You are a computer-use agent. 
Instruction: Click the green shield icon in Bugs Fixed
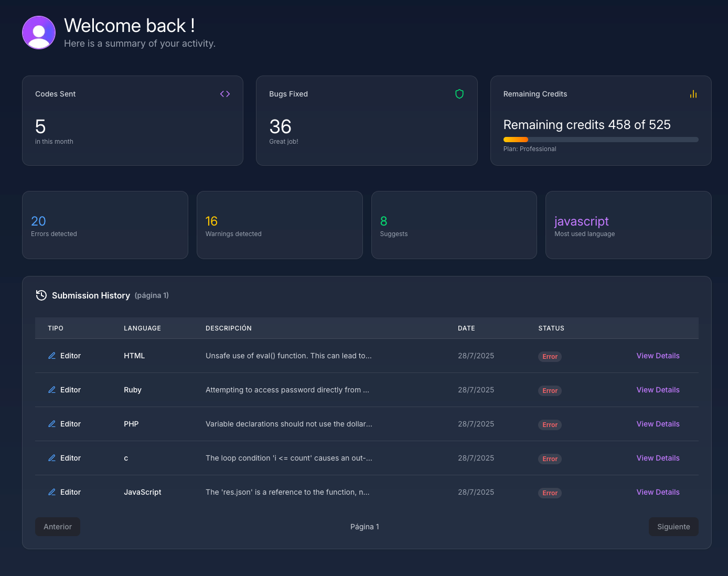[459, 94]
